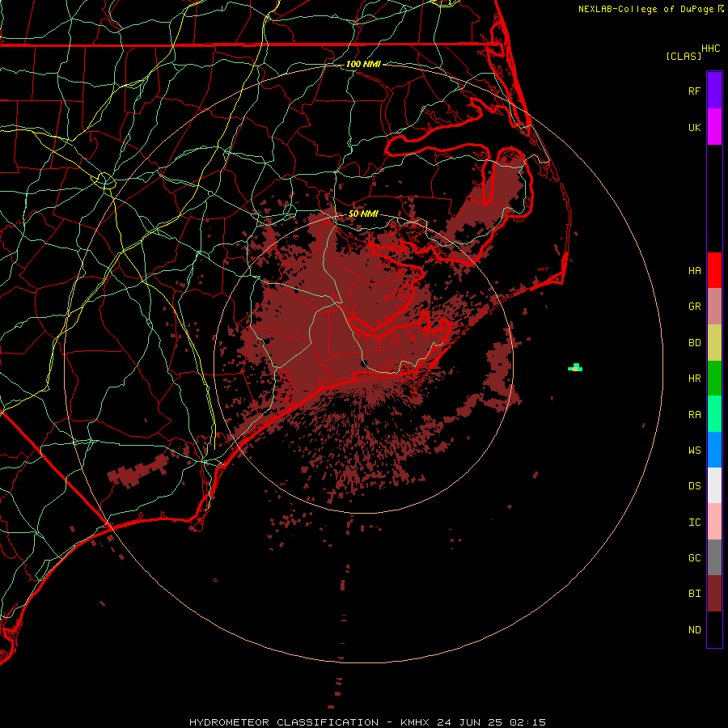Screen dimensions: 728x728
Task: Select the BD yellow legend swatch
Action: pos(714,343)
